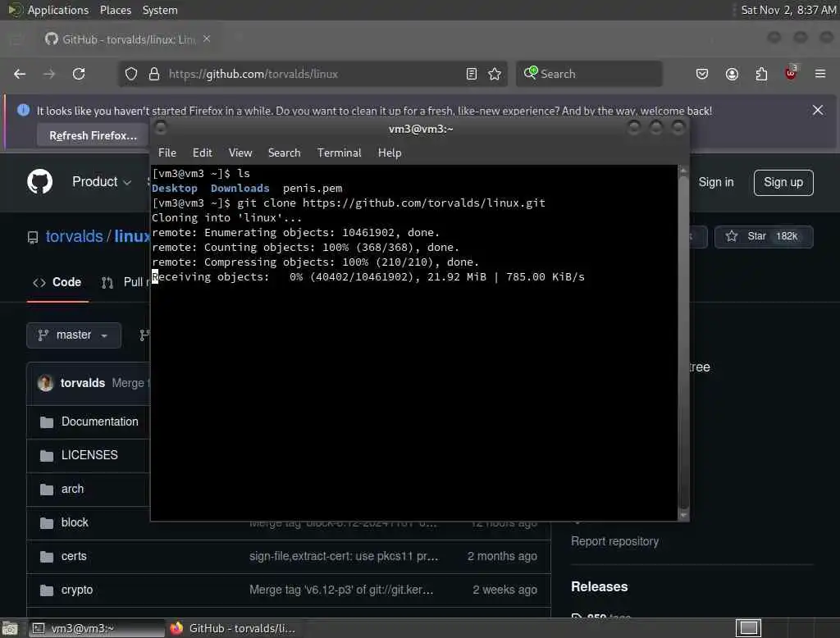This screenshot has height=638, width=840.
Task: Open the Applications menu
Action: pos(58,10)
